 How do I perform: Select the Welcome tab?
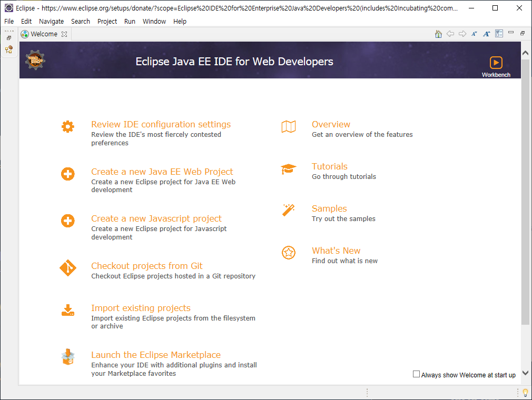(x=44, y=34)
